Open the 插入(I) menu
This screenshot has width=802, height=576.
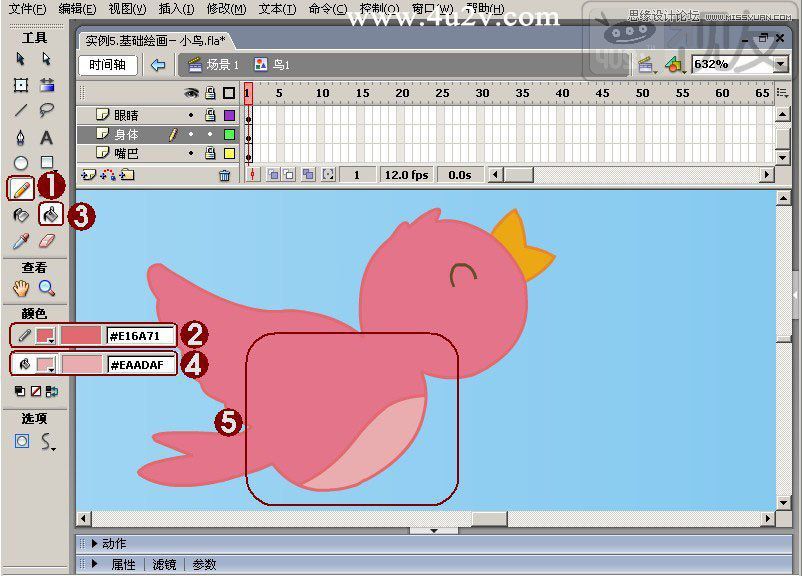(176, 9)
